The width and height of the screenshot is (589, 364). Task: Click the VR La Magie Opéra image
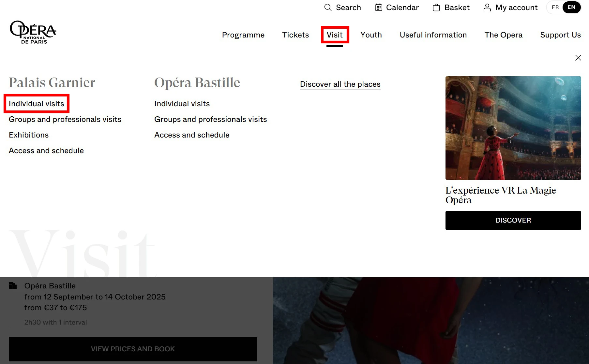coord(513,128)
